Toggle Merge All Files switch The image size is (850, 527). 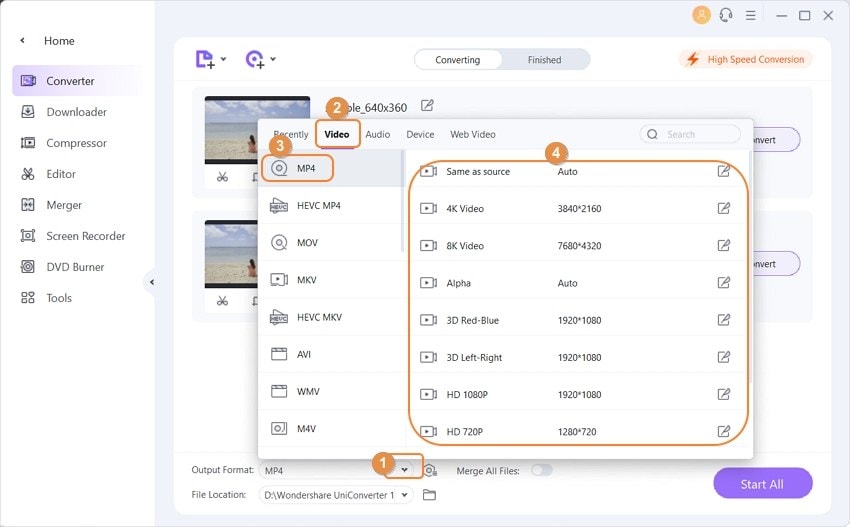tap(541, 470)
